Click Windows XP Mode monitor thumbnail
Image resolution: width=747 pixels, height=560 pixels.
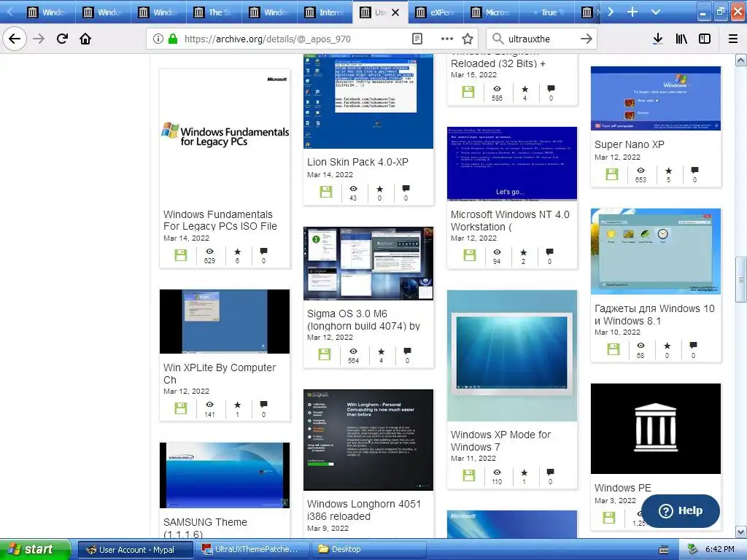coord(511,356)
